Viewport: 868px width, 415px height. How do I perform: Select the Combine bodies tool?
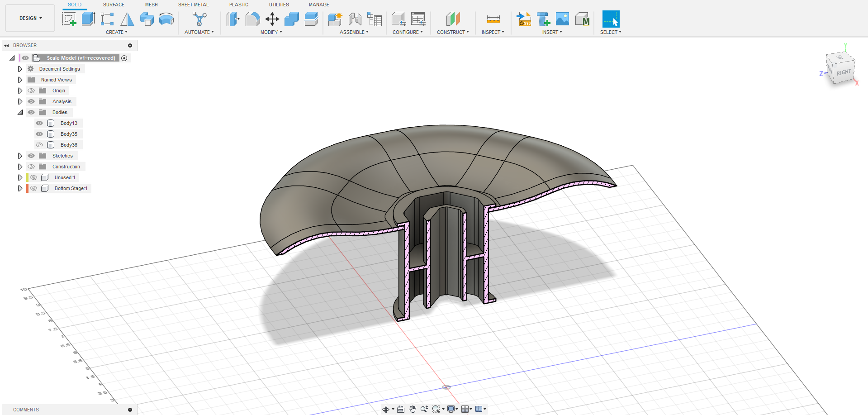(292, 19)
